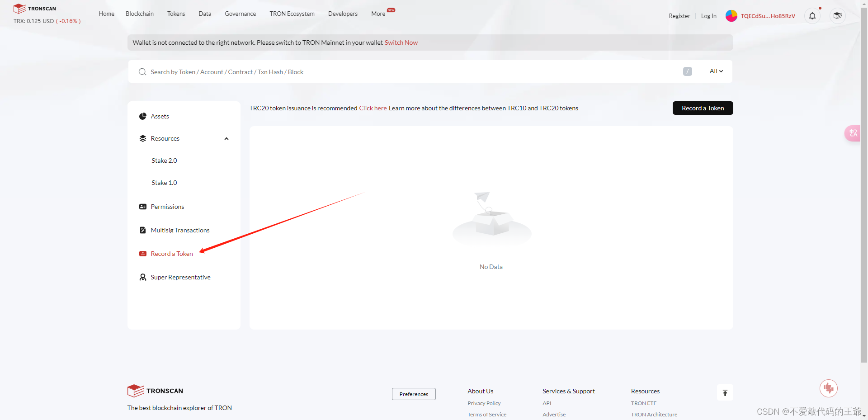This screenshot has width=868, height=420.
Task: Click the Advertise footer link
Action: 554,415
